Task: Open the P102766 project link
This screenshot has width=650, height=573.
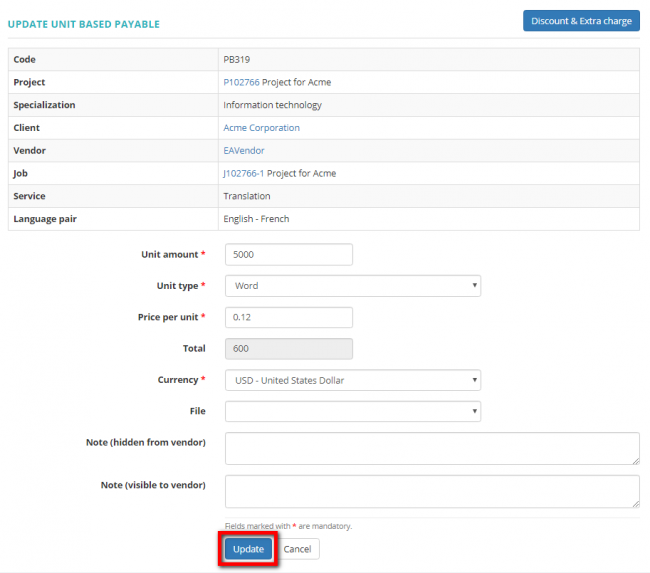Action: coord(241,82)
